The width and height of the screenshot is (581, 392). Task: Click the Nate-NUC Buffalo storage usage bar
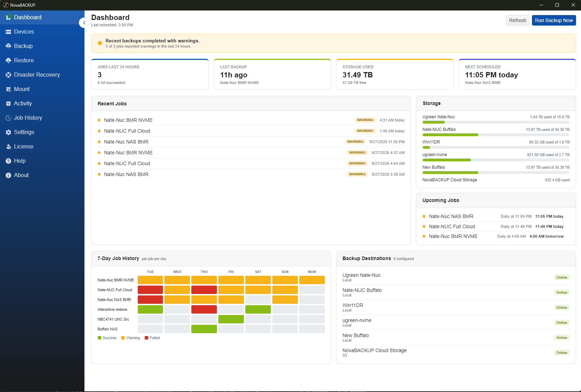coord(496,135)
